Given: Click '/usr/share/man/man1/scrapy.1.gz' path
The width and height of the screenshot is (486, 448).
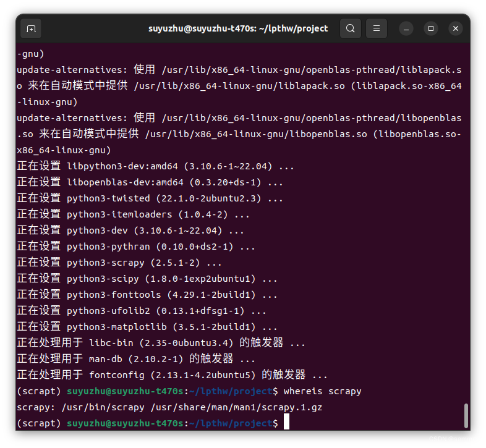Looking at the screenshot, I should pyautogui.click(x=236, y=407).
